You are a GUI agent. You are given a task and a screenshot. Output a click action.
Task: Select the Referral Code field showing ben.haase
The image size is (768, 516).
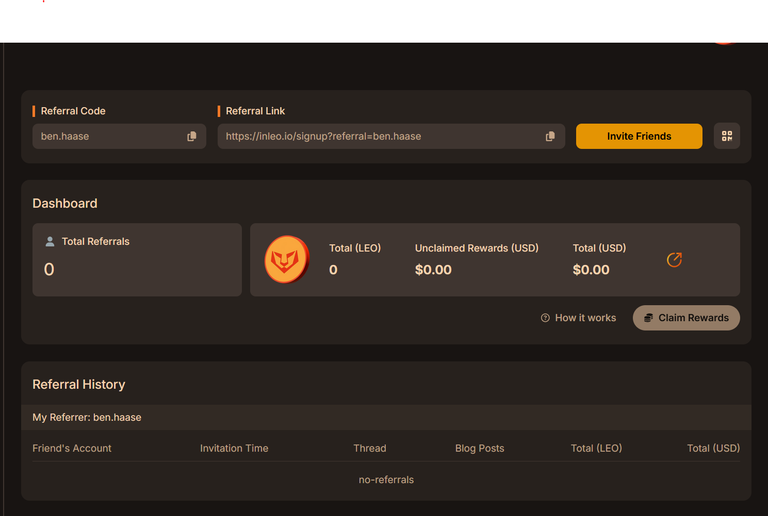[119, 136]
